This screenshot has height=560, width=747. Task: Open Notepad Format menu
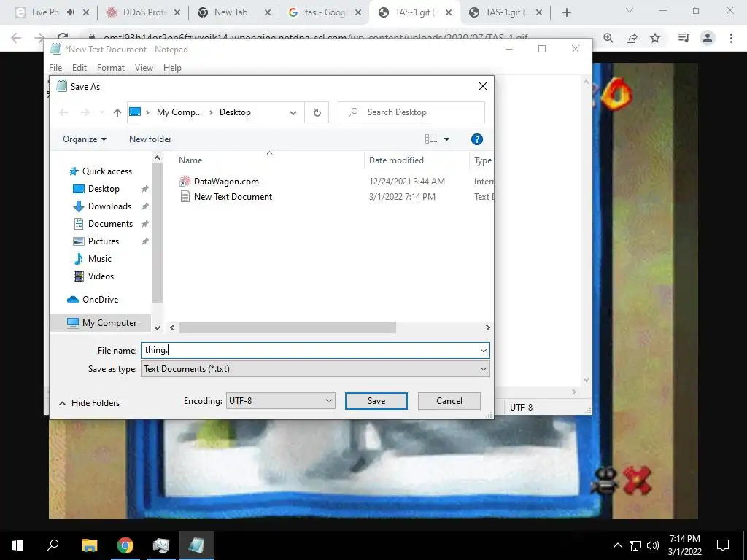point(111,68)
